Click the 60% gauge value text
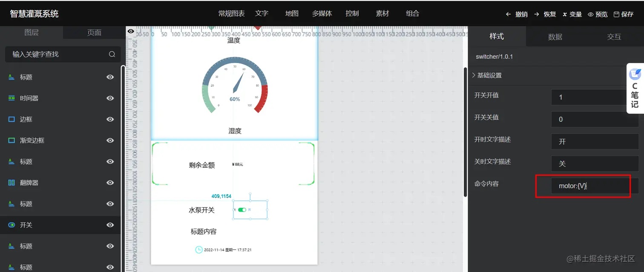 tap(235, 99)
